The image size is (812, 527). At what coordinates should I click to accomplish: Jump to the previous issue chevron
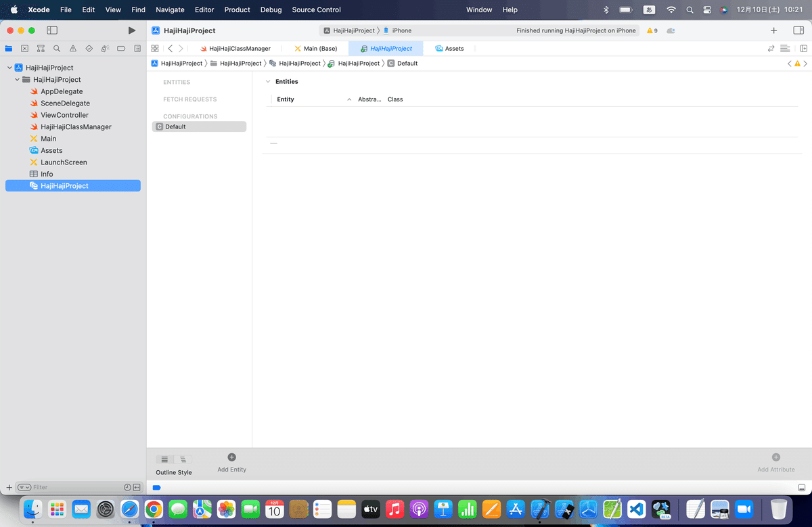tap(790, 63)
